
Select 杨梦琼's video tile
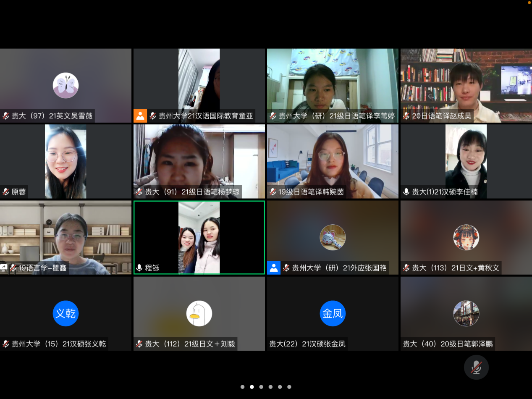[x=199, y=162]
